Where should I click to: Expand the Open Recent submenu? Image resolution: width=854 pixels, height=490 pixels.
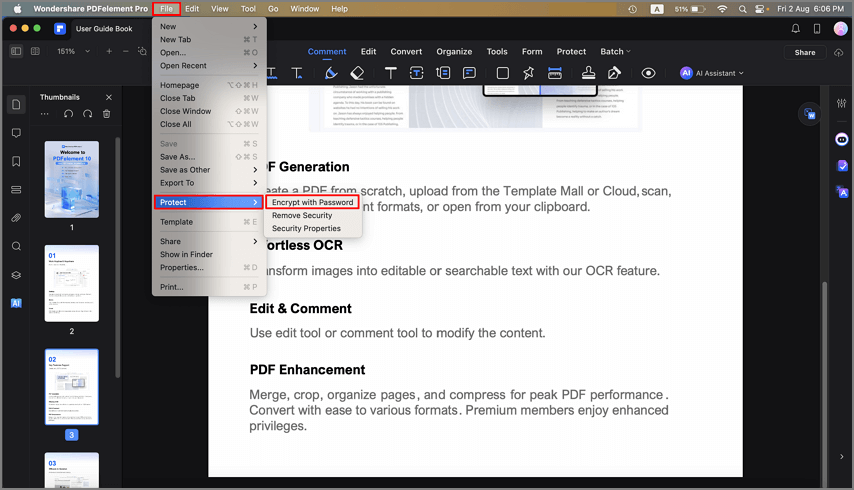click(x=209, y=65)
